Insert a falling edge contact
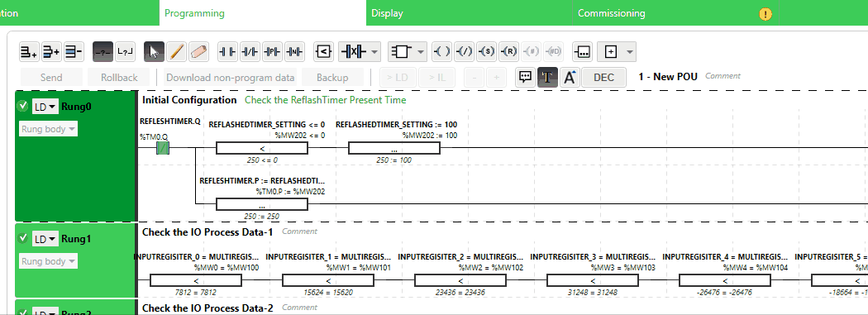Image resolution: width=868 pixels, height=315 pixels. [x=294, y=52]
